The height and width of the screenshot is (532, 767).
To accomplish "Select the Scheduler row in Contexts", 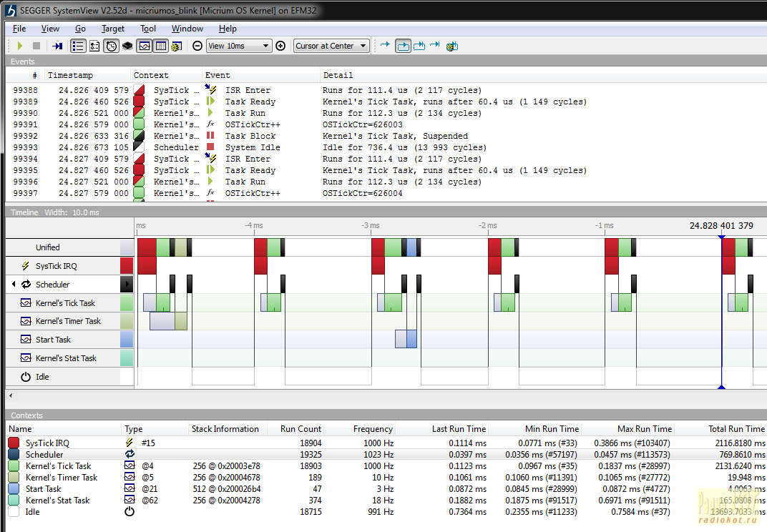I will [386, 454].
